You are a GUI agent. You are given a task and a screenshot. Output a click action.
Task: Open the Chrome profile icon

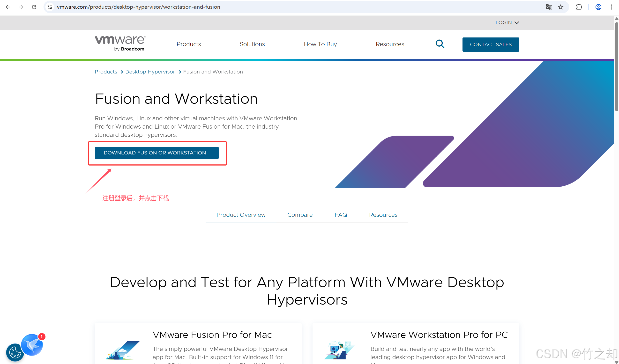(598, 7)
